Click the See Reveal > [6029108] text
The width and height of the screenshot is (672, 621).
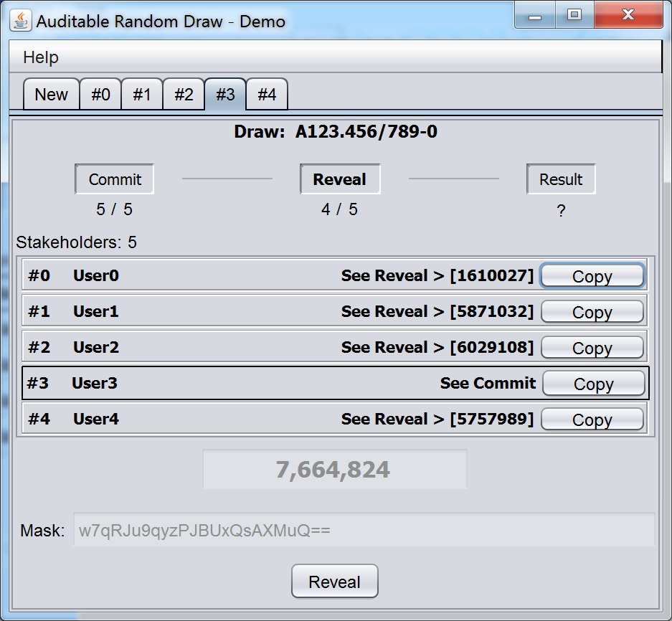437,347
